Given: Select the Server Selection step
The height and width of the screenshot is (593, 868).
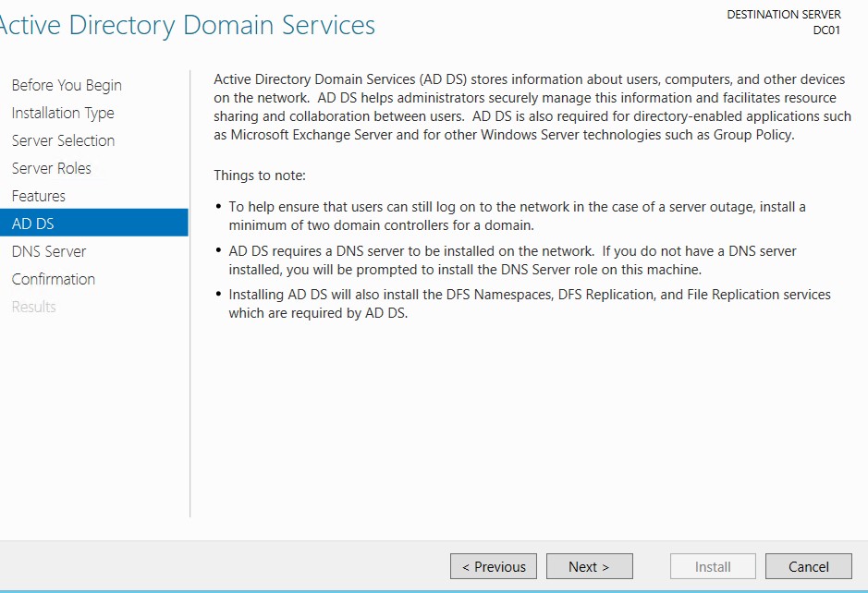Looking at the screenshot, I should coord(63,140).
